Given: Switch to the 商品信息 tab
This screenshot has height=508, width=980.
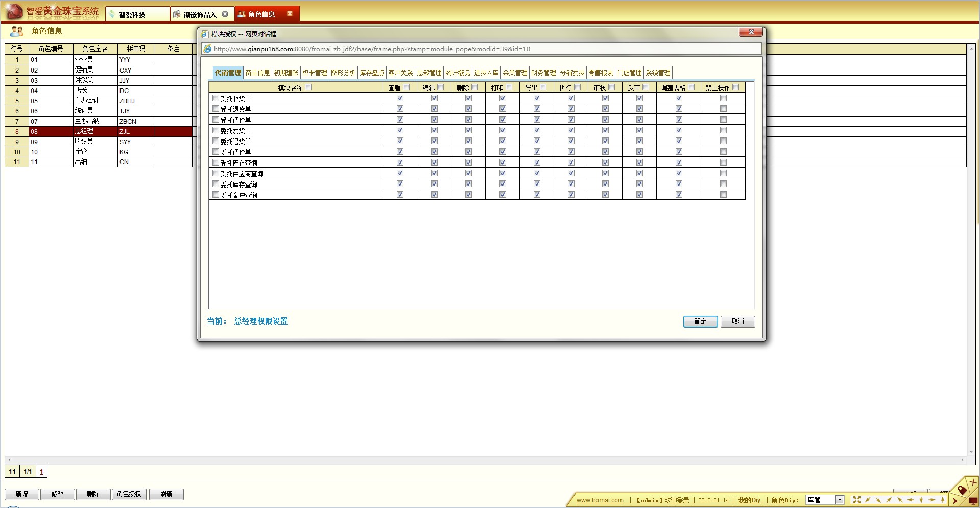Looking at the screenshot, I should click(x=257, y=73).
